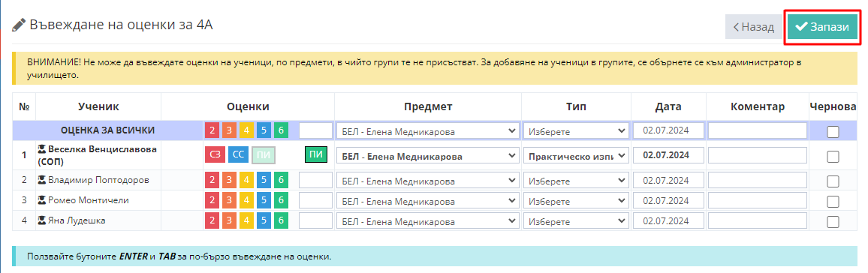Image resolution: width=868 pixels, height=273 pixels.
Task: Select the faded ПИ grade option
Action: coord(264,155)
